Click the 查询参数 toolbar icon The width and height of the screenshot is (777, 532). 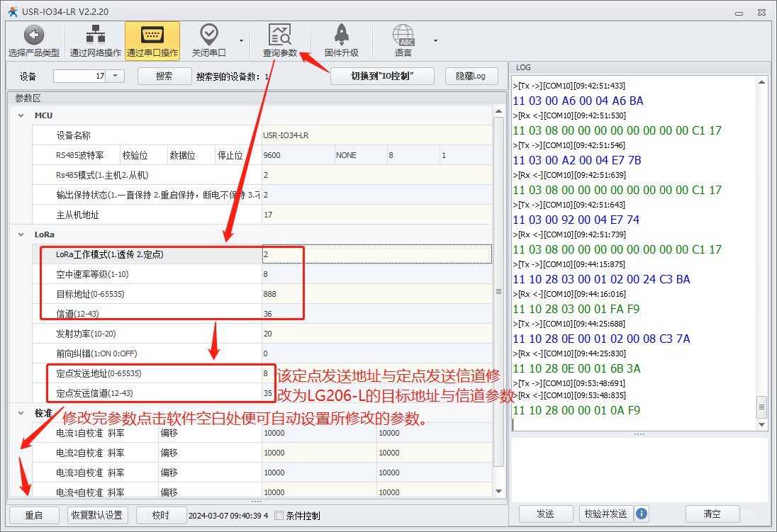(x=280, y=34)
